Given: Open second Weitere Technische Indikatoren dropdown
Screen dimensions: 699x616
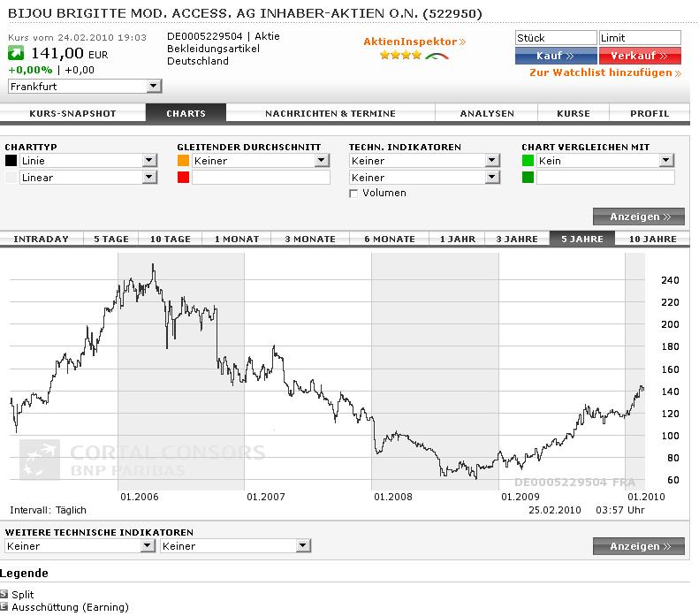Looking at the screenshot, I should click(x=235, y=545).
